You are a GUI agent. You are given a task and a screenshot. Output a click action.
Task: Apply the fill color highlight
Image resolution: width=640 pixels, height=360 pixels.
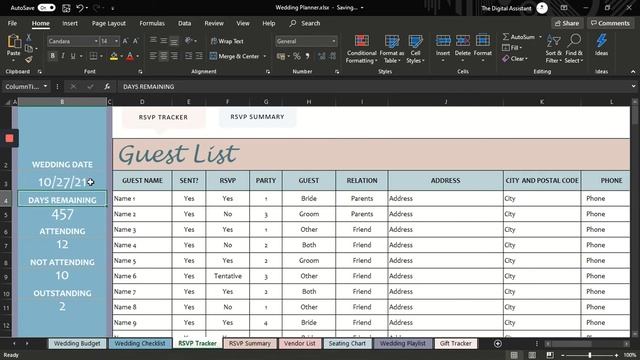pos(114,56)
